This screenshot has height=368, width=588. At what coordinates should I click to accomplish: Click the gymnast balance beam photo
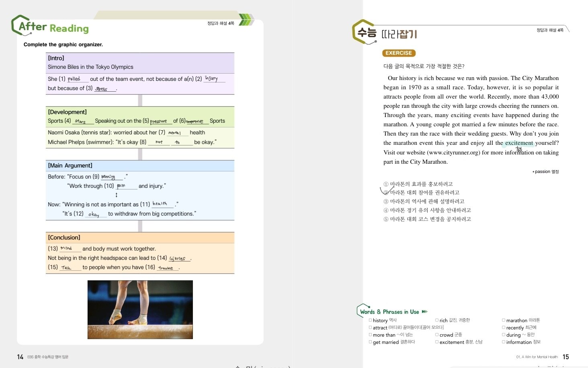(140, 310)
